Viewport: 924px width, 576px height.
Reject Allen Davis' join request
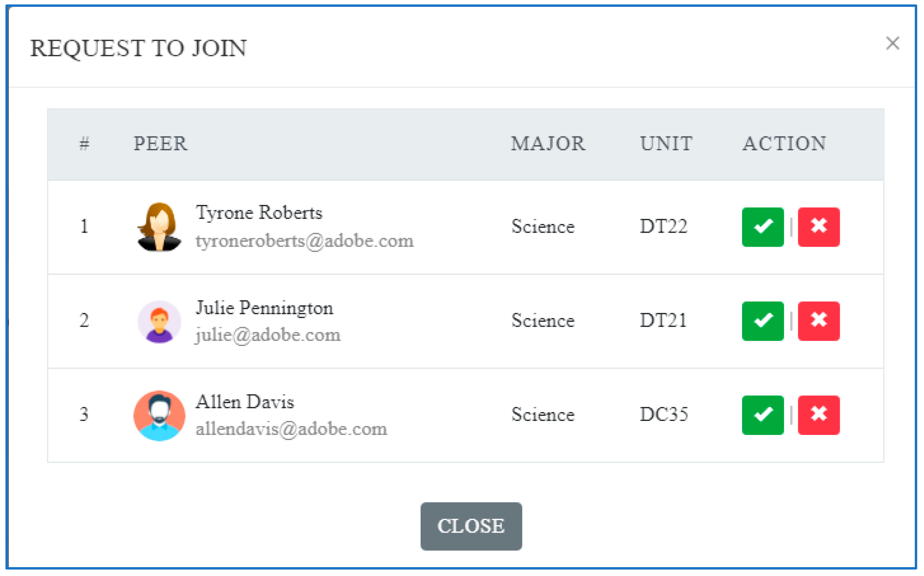point(818,415)
